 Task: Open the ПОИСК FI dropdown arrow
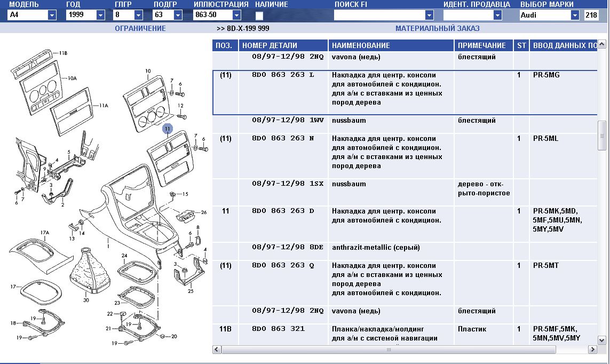point(429,15)
